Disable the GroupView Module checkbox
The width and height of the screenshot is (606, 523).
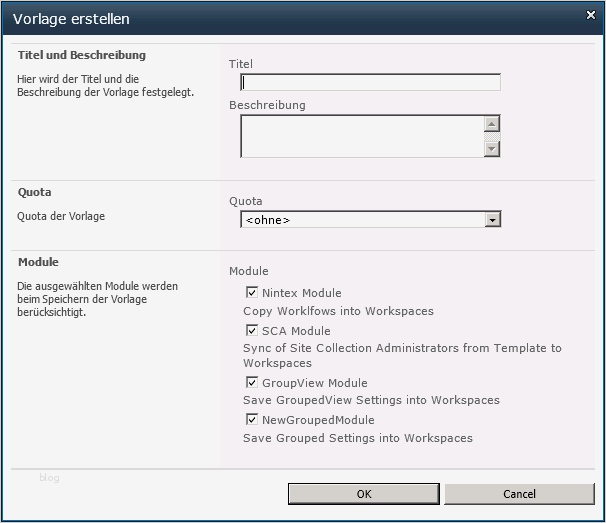click(x=252, y=382)
